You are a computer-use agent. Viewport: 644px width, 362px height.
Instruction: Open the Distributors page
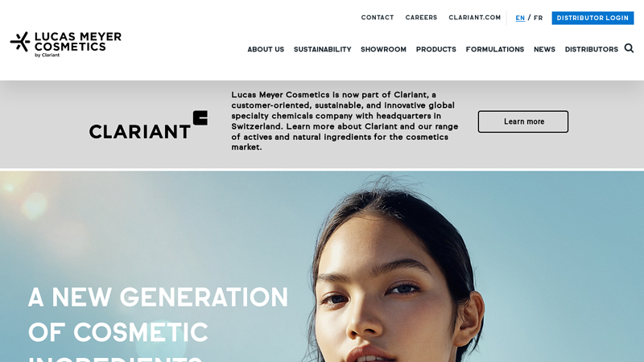coord(591,49)
